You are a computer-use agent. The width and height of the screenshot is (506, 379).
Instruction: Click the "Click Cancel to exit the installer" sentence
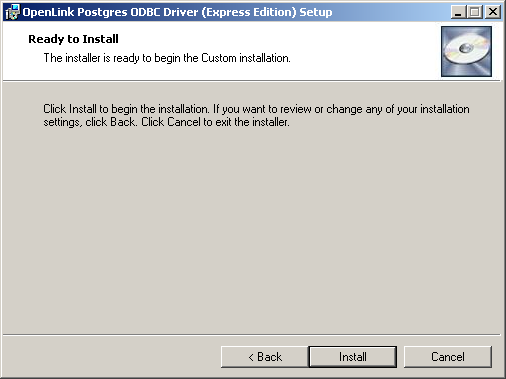[x=215, y=122]
